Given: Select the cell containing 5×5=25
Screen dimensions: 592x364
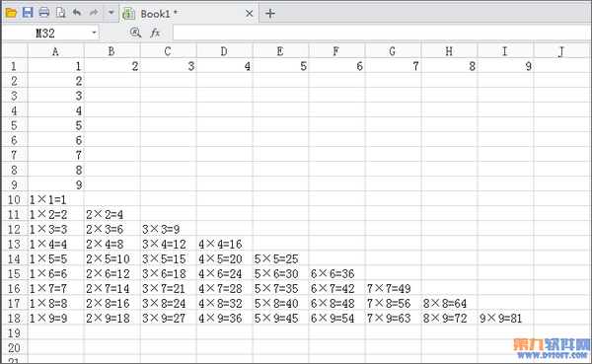Looking at the screenshot, I should [280, 258].
